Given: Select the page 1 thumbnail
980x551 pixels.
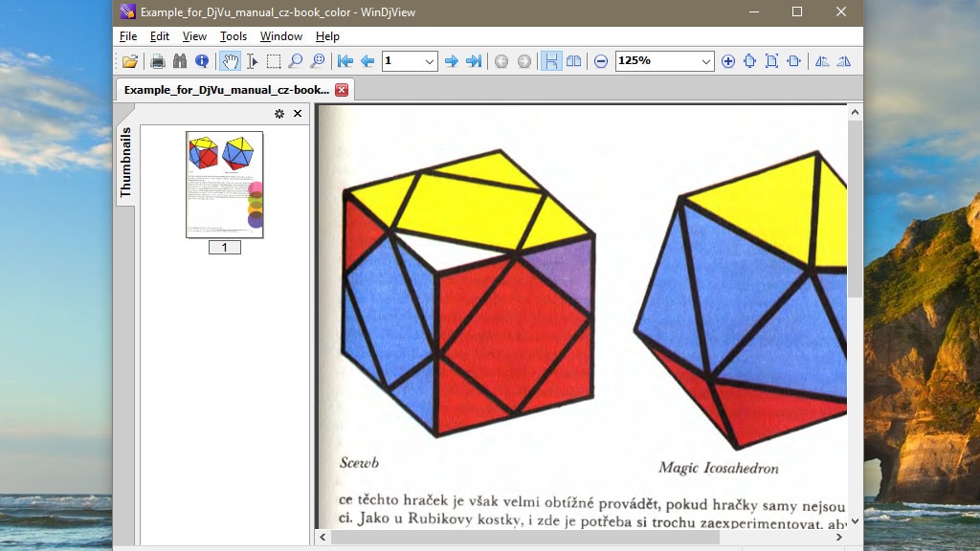Looking at the screenshot, I should tap(224, 185).
